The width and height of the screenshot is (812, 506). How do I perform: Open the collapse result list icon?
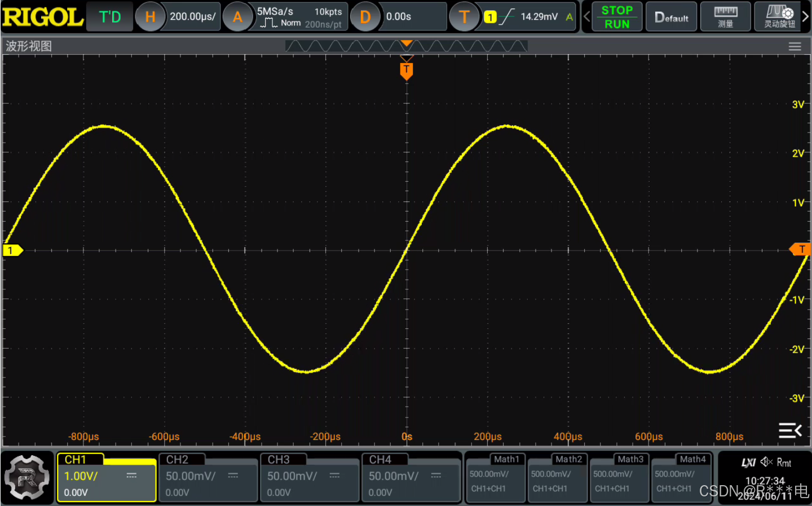(x=790, y=430)
